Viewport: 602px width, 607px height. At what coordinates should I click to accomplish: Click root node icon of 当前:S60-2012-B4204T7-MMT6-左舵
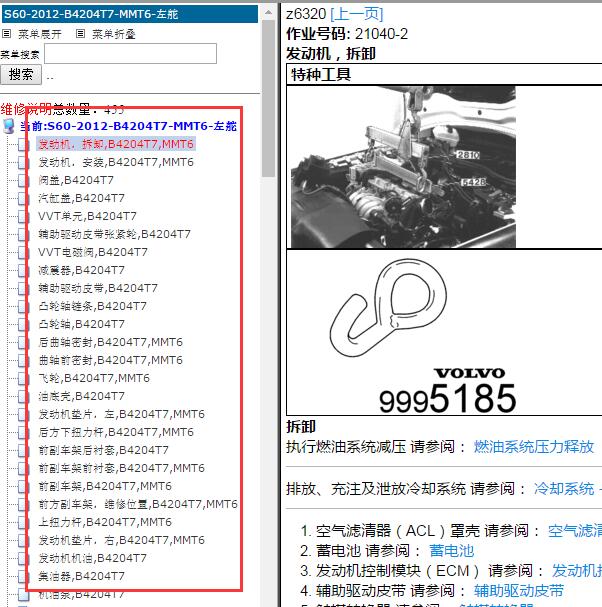pyautogui.click(x=9, y=126)
